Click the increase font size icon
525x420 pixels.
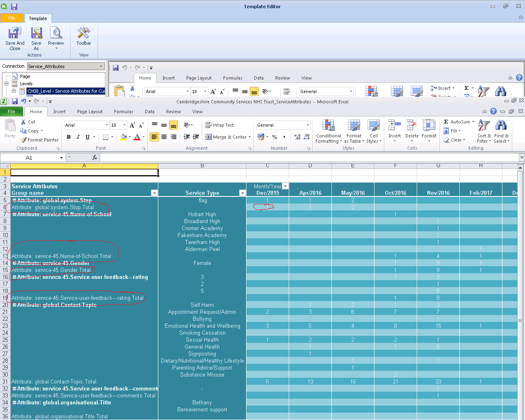click(132, 125)
